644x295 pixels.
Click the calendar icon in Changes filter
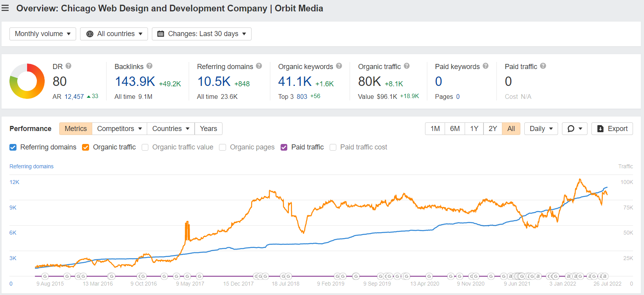[161, 34]
